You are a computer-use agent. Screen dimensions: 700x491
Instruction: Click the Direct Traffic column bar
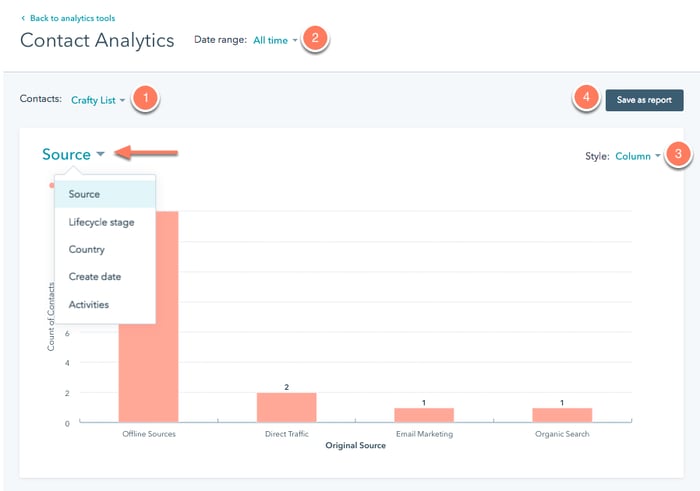(x=287, y=408)
